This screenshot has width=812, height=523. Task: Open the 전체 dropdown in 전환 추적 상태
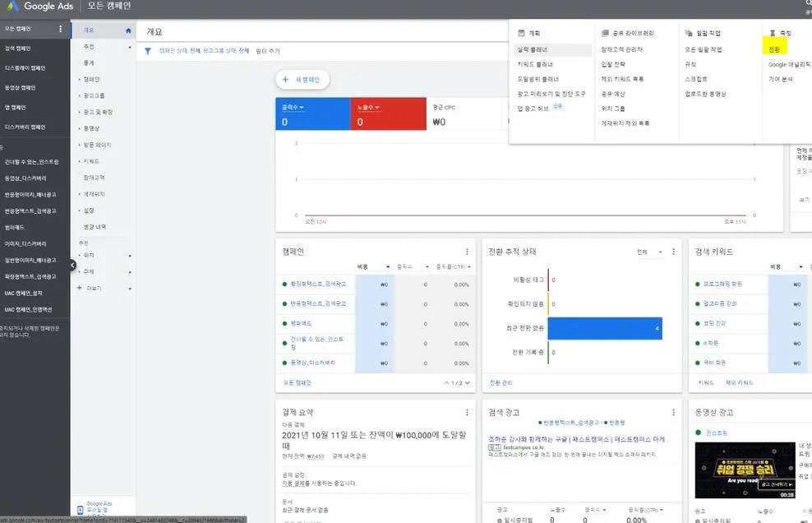[x=649, y=252]
